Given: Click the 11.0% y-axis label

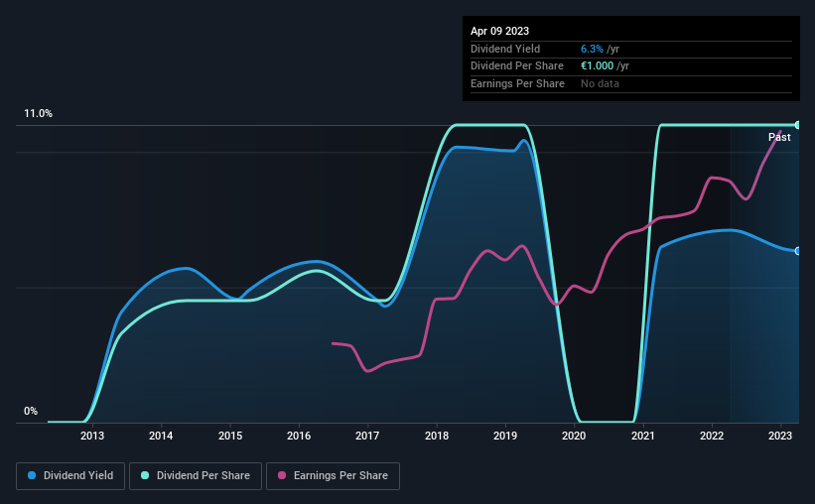Looking at the screenshot, I should [x=38, y=114].
